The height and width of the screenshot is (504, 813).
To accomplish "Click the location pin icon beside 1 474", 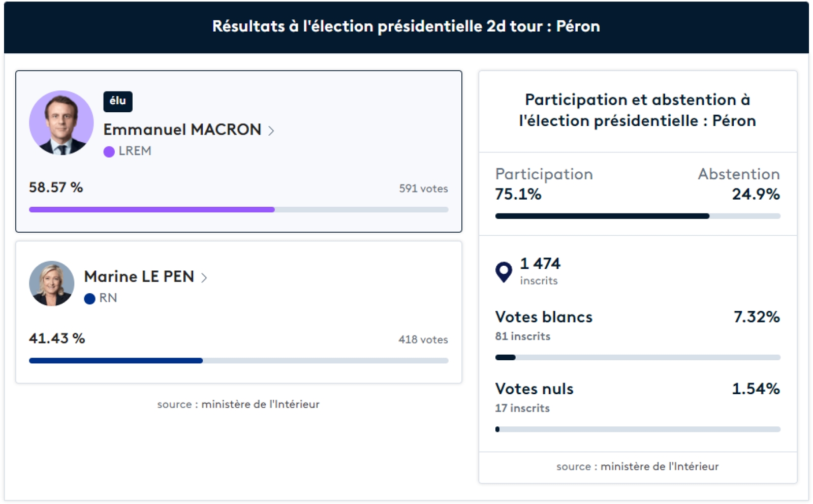I will pos(504,272).
